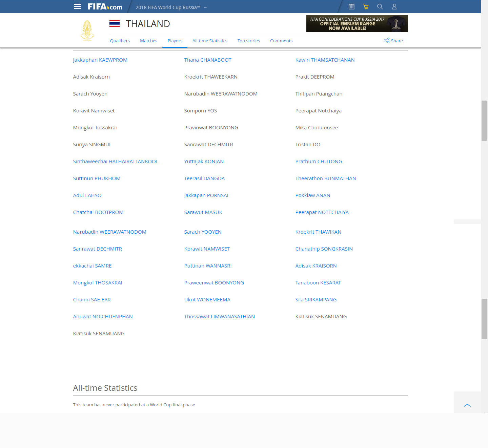This screenshot has width=488, height=448.
Task: Open Kawin THAMSATCHANAN player link
Action: click(325, 60)
